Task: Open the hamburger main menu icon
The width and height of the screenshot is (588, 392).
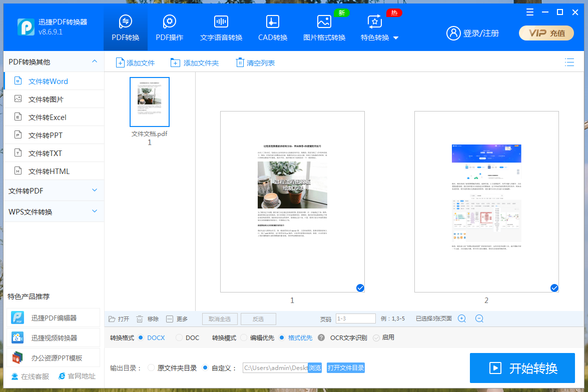Action: pyautogui.click(x=530, y=12)
